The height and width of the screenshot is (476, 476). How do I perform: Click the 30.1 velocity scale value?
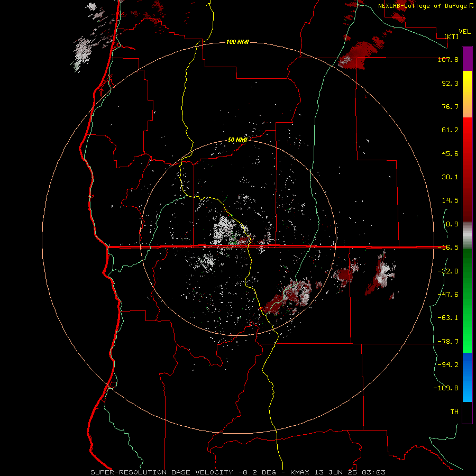450,177
